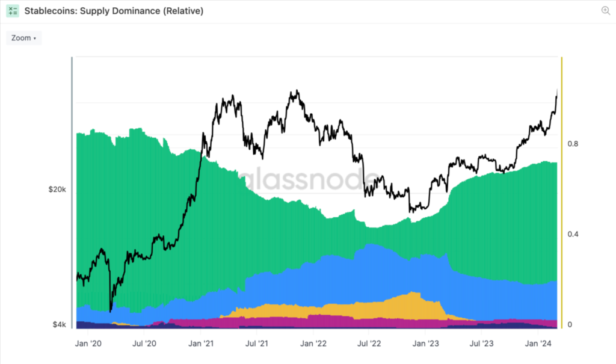Open the Zoom dropdown menu
The image size is (616, 364).
[x=24, y=38]
